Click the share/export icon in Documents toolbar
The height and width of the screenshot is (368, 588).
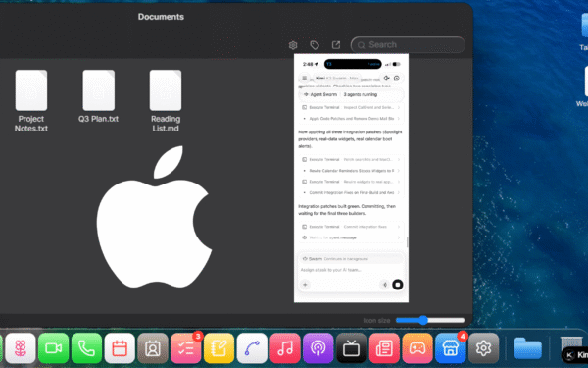336,45
